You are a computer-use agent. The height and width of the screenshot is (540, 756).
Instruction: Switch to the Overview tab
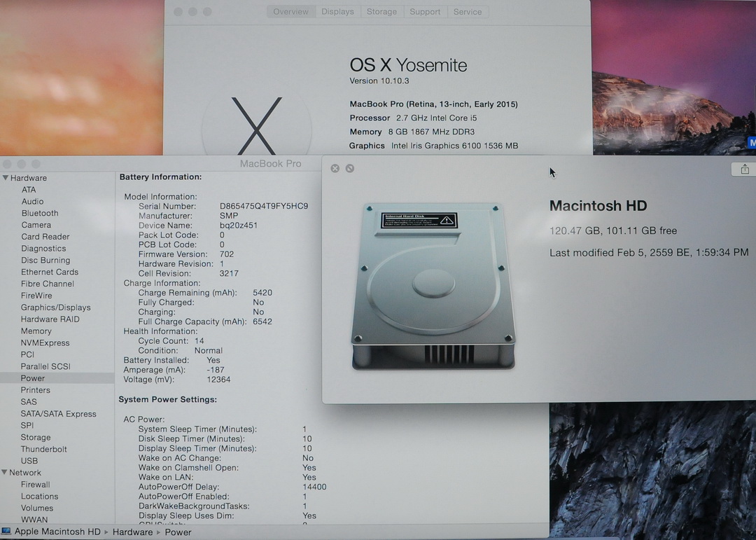tap(290, 12)
